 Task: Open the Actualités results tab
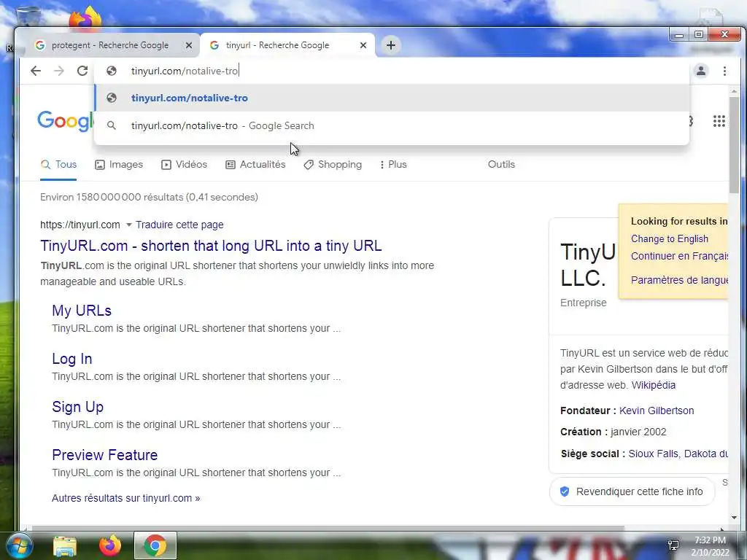click(x=255, y=164)
